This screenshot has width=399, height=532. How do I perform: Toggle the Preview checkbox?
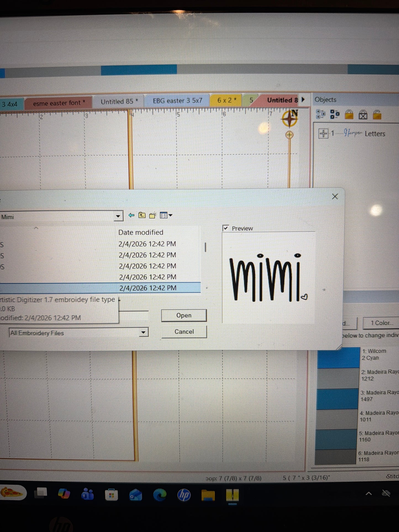coord(226,228)
